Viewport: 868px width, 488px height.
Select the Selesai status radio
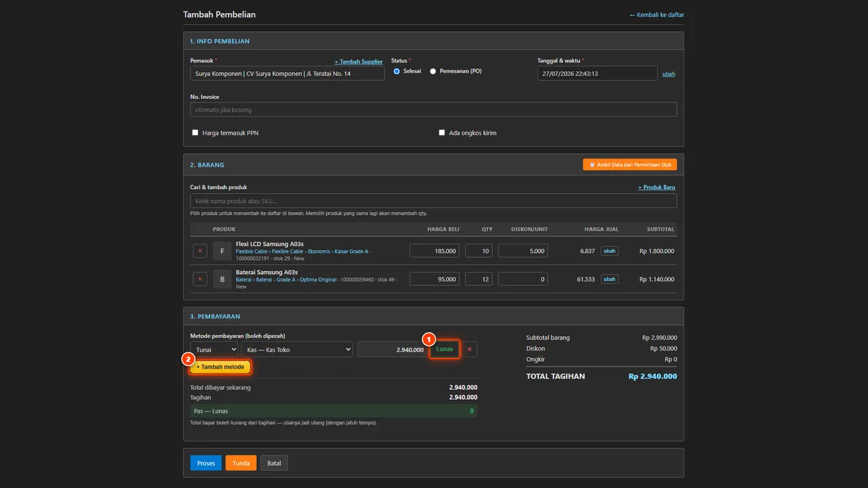click(397, 71)
